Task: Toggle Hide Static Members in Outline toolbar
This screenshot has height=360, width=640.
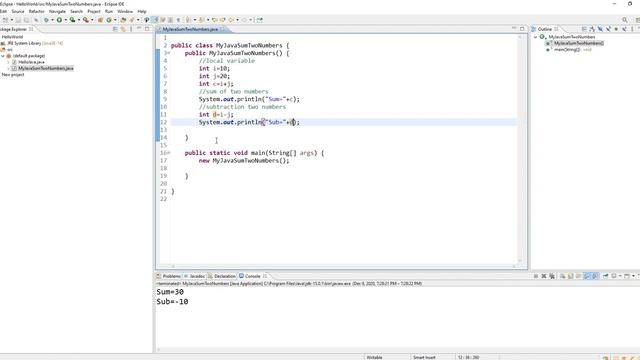Action: 609,29
